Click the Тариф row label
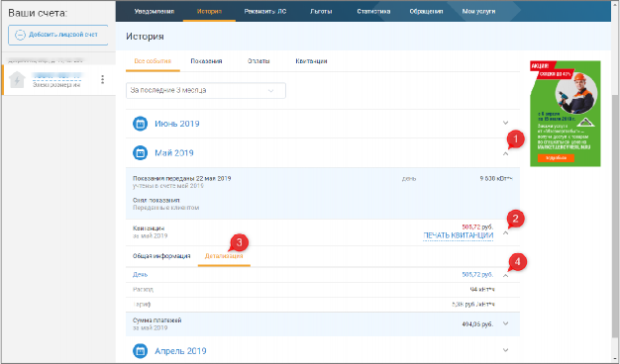Viewport: 620px width, 364px height. [142, 305]
